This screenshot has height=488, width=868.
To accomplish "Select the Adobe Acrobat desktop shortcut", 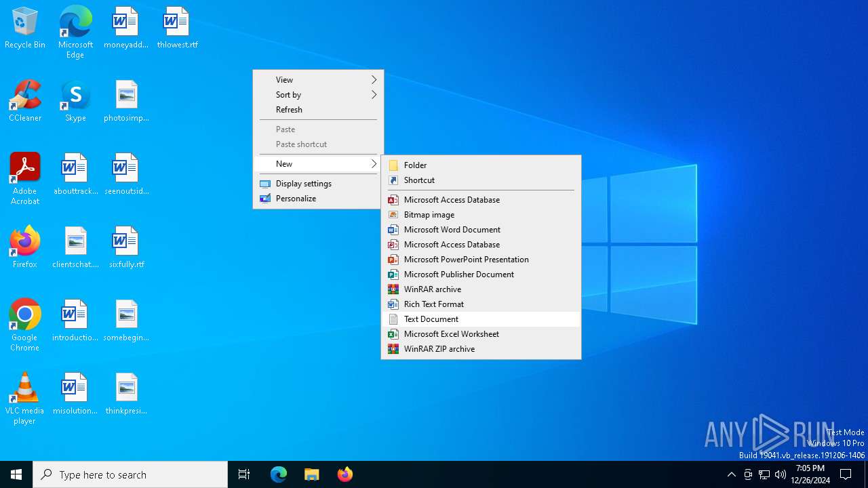I will (25, 179).
